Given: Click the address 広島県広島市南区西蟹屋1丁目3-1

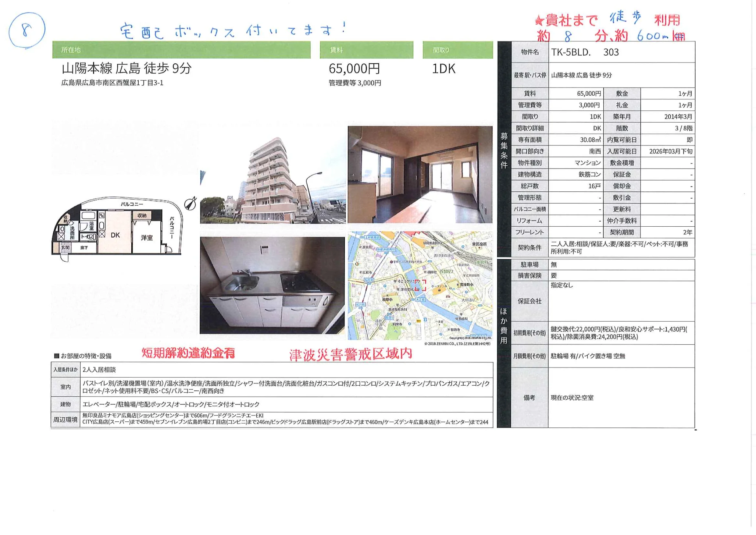Looking at the screenshot, I should pyautogui.click(x=112, y=83).
